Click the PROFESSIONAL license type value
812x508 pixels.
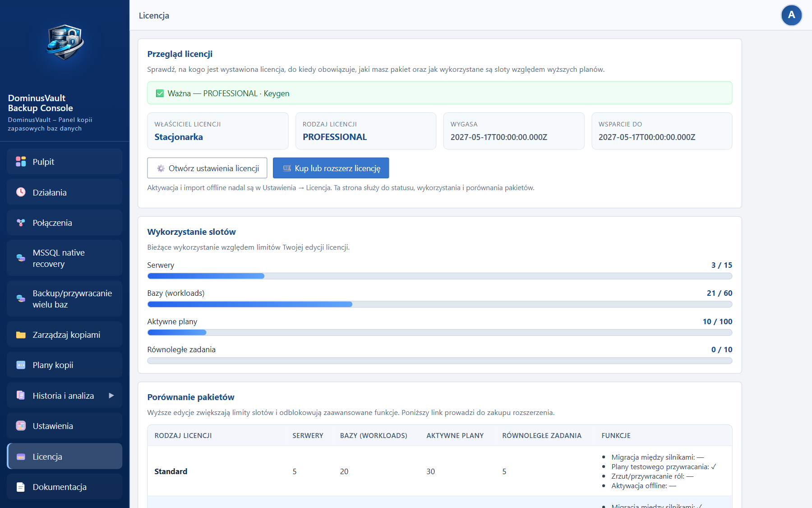(335, 137)
